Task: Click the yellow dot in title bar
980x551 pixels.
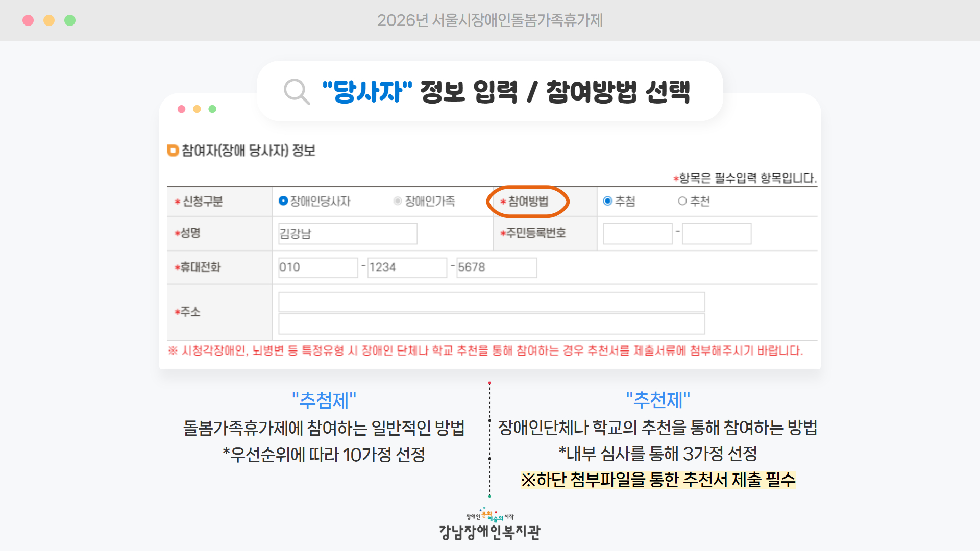Action: click(49, 20)
